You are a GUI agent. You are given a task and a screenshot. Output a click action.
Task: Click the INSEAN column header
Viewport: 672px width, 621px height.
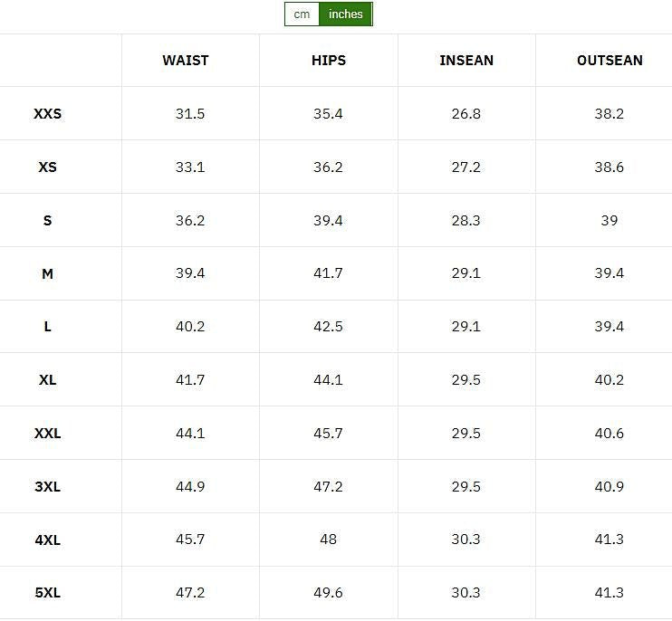(x=466, y=61)
